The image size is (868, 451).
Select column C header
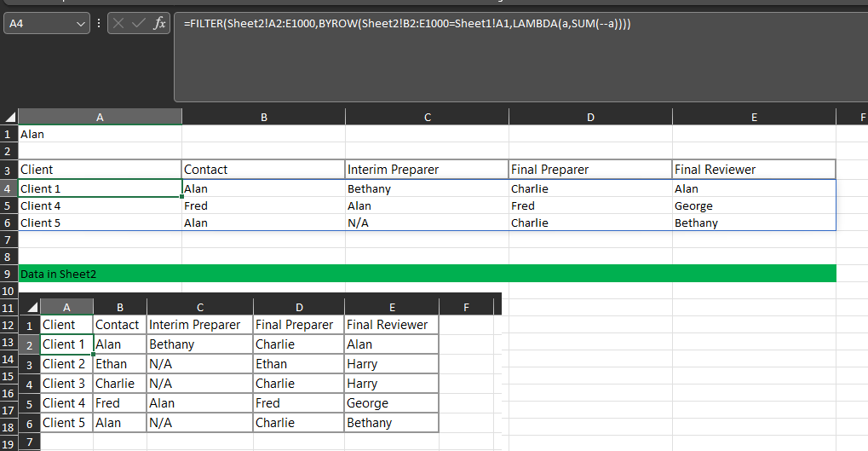click(427, 117)
